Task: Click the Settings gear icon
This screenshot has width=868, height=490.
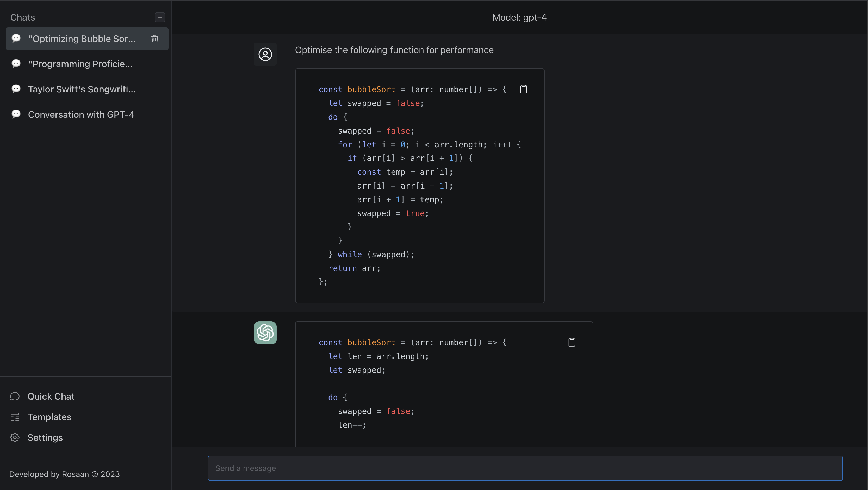Action: coord(15,437)
